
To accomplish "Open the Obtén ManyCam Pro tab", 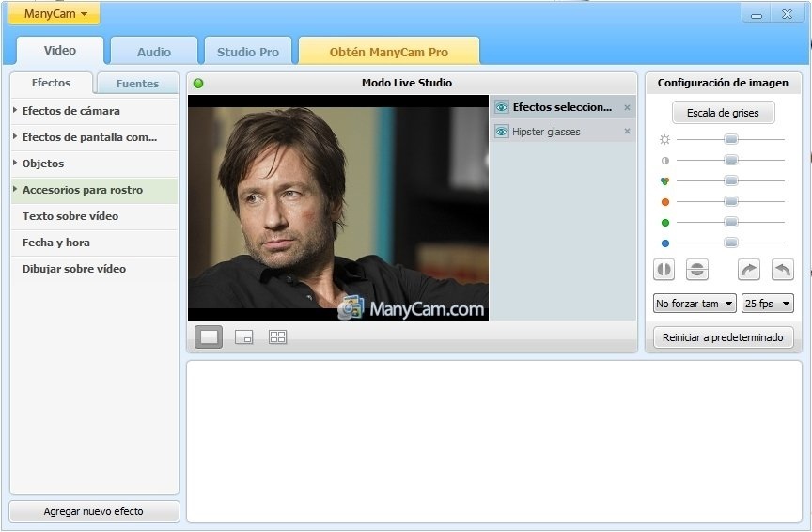I will pyautogui.click(x=389, y=52).
